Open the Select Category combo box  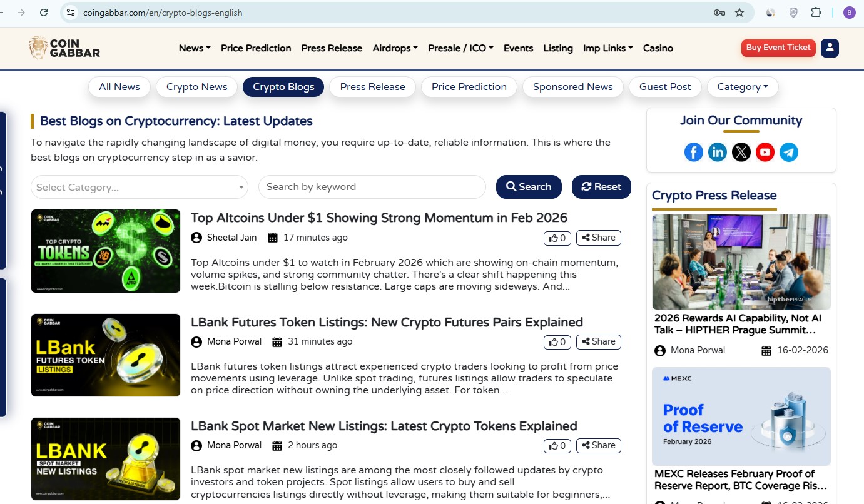point(139,187)
